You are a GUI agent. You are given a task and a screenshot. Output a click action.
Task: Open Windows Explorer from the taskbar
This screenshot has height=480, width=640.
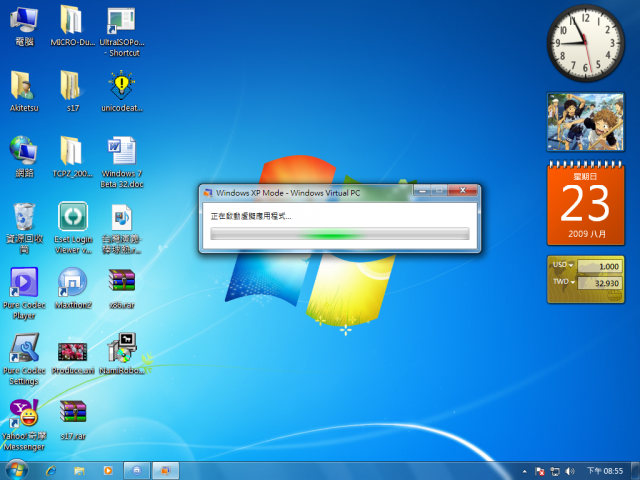pyautogui.click(x=79, y=471)
